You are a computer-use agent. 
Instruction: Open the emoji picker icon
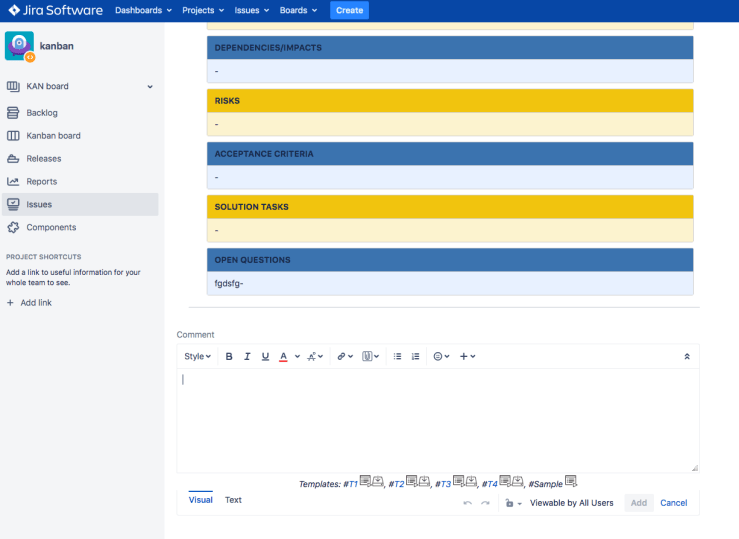(437, 356)
